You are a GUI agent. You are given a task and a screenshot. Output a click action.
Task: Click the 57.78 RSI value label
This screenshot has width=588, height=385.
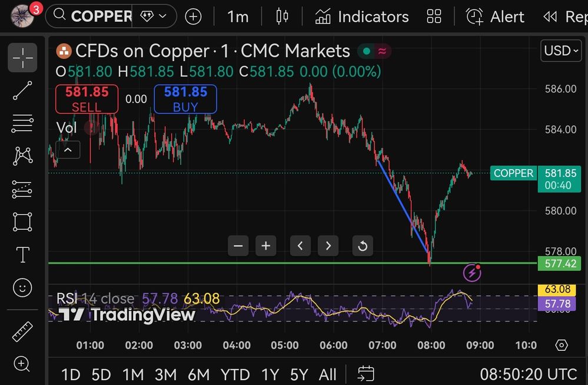click(557, 303)
